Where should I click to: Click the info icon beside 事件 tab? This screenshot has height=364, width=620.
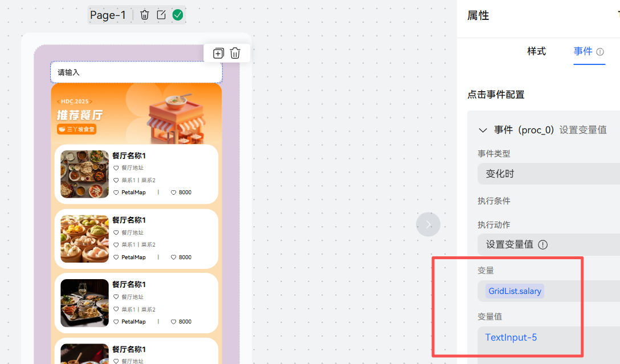pyautogui.click(x=600, y=52)
